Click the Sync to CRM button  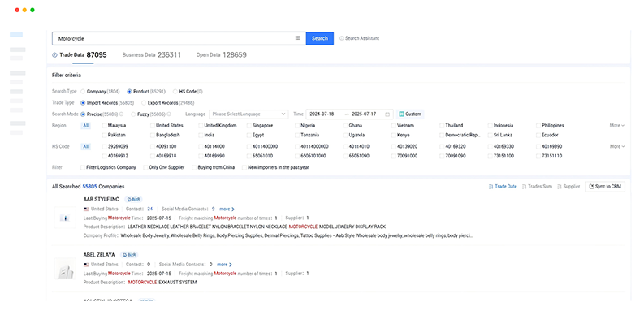click(x=605, y=187)
